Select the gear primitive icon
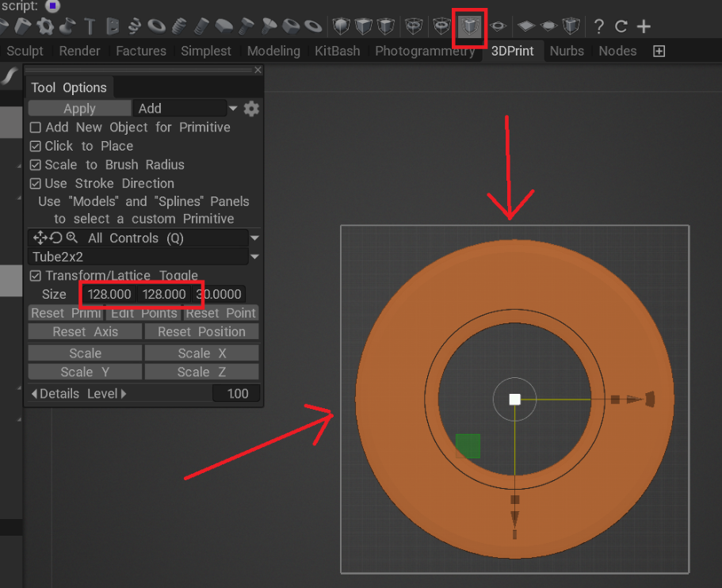This screenshot has width=722, height=588. 45,26
